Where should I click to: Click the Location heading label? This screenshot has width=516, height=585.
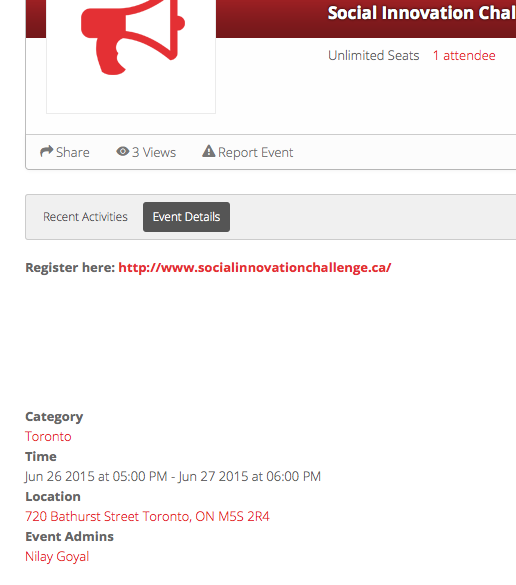[x=53, y=497]
